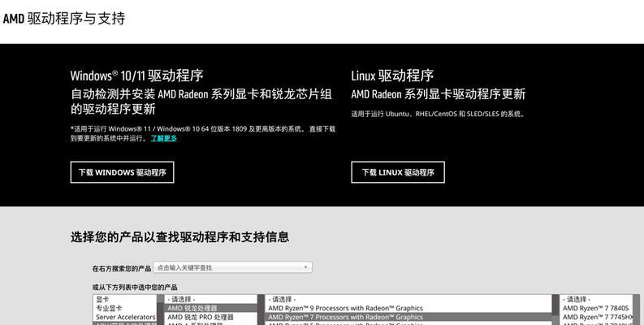
Task: Open the 了解更多 link
Action: click(x=164, y=138)
